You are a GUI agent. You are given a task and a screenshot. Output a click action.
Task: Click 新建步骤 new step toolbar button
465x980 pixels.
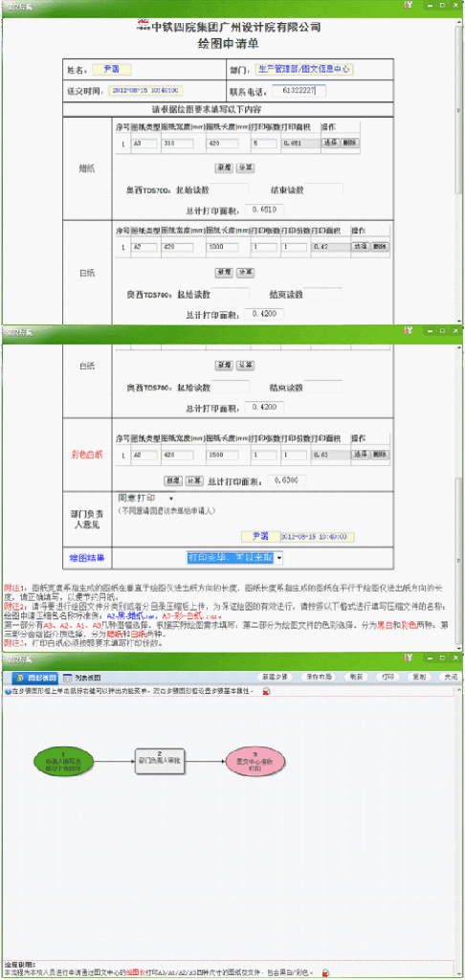point(275,677)
